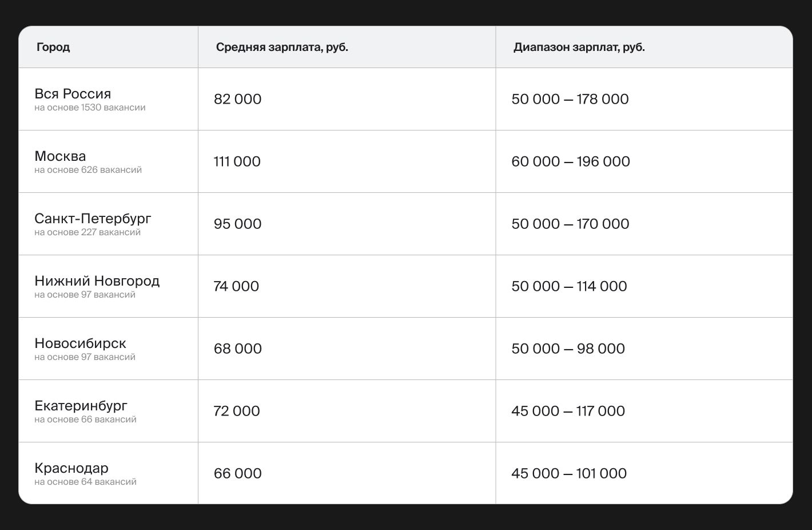Click the 68 000 average salary value
The image size is (812, 530).
click(x=237, y=349)
